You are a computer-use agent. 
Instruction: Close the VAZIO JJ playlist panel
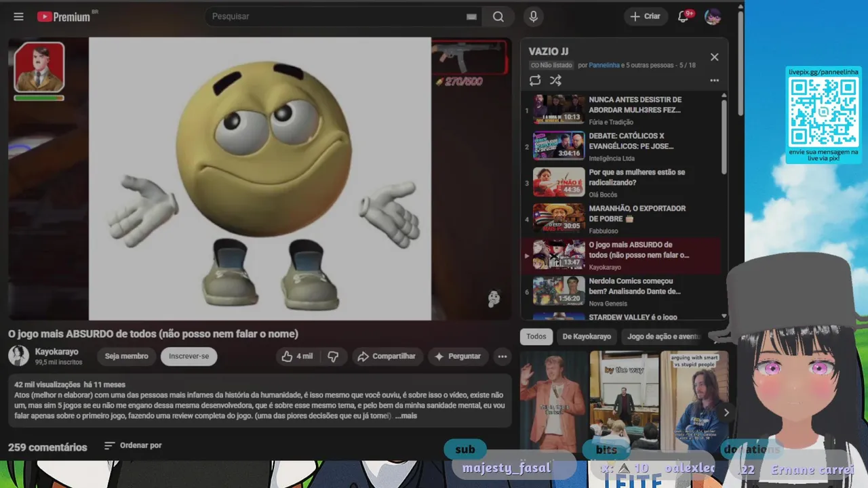(714, 57)
